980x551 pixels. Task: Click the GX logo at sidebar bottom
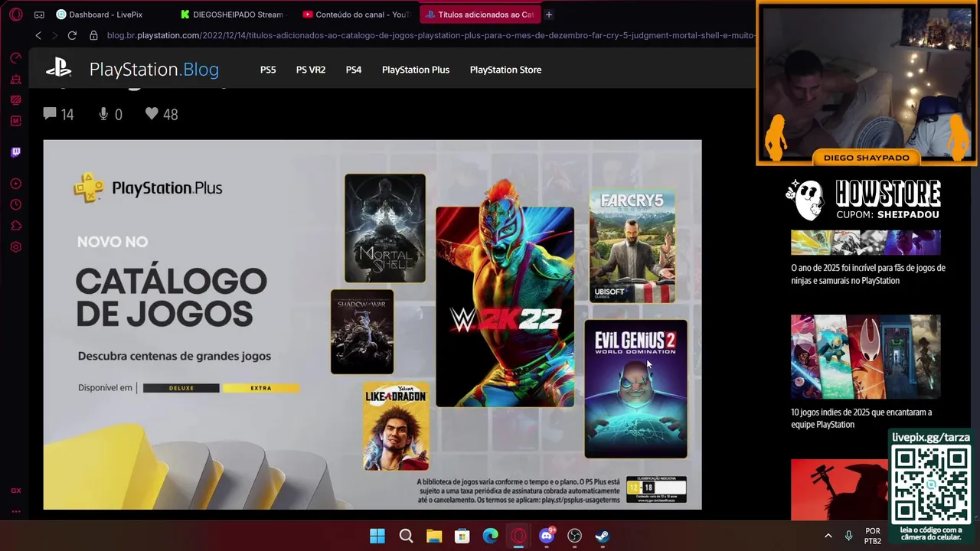[15, 491]
